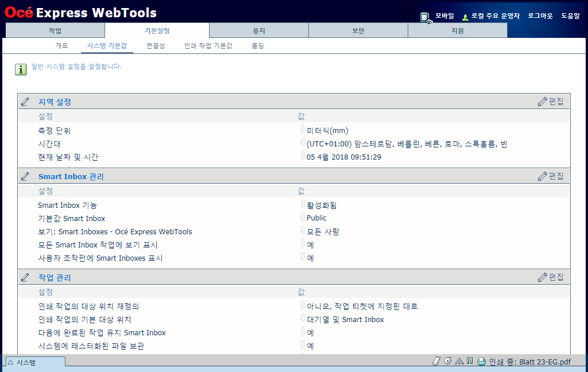The width and height of the screenshot is (588, 372).
Task: Click pencil icon left of 작업 관리
Action: (25, 277)
